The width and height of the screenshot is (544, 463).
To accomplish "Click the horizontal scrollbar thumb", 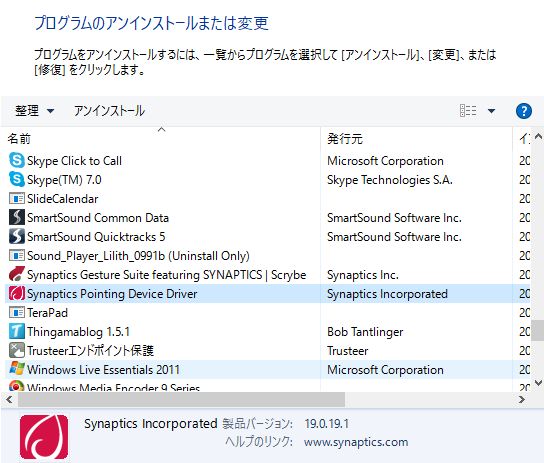I will (181, 400).
